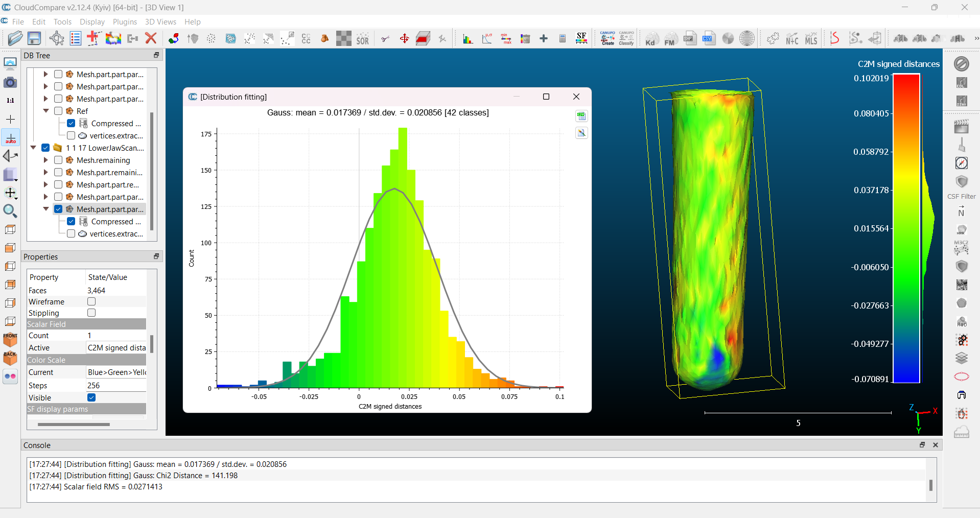The width and height of the screenshot is (980, 518).
Task: Open the 3D Views menu
Action: (160, 22)
